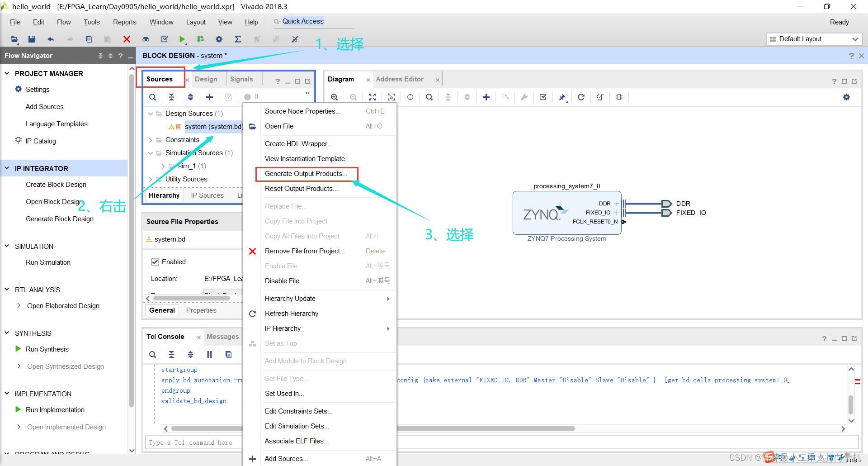Toggle the Enabled checkbox for system.bd
The height and width of the screenshot is (466, 868).
click(x=155, y=262)
